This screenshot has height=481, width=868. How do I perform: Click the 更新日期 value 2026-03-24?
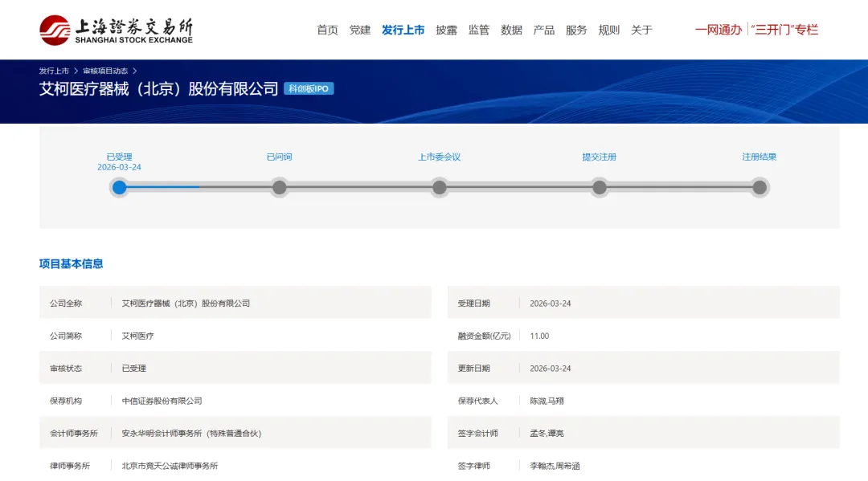tap(551, 369)
